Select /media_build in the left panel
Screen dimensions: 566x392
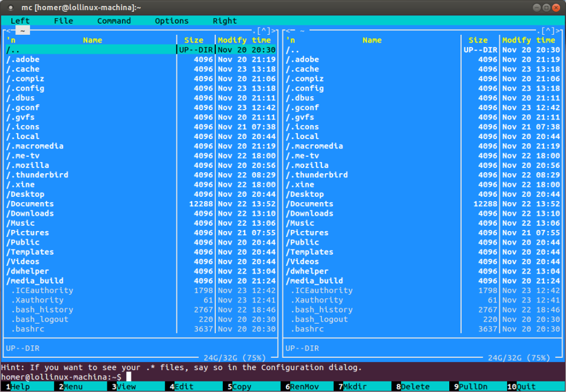click(141, 281)
